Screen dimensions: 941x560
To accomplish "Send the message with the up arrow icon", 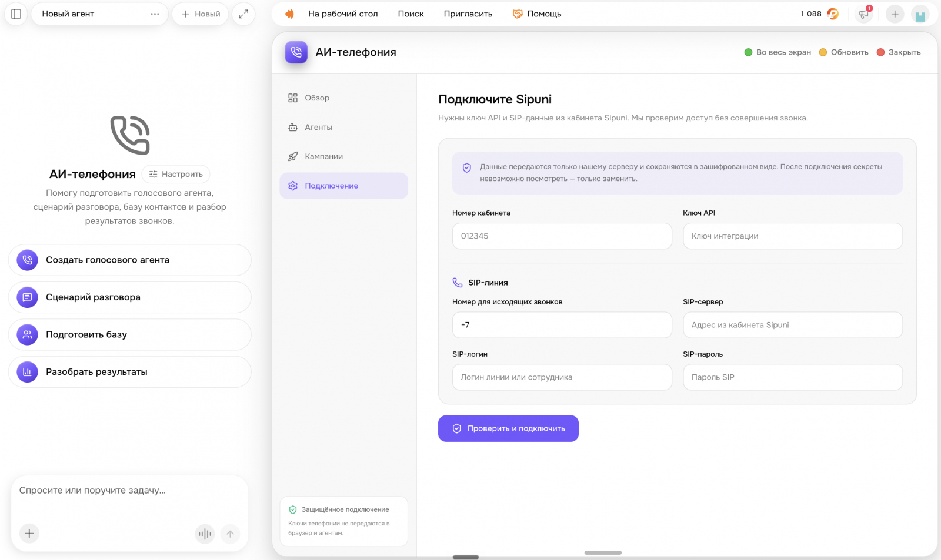I will tap(231, 534).
